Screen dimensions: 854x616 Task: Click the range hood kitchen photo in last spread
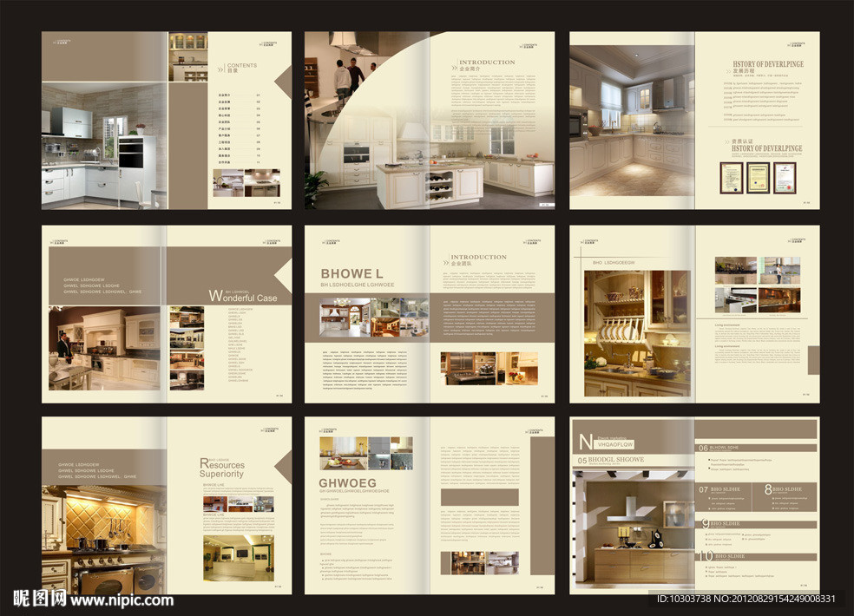point(636,529)
